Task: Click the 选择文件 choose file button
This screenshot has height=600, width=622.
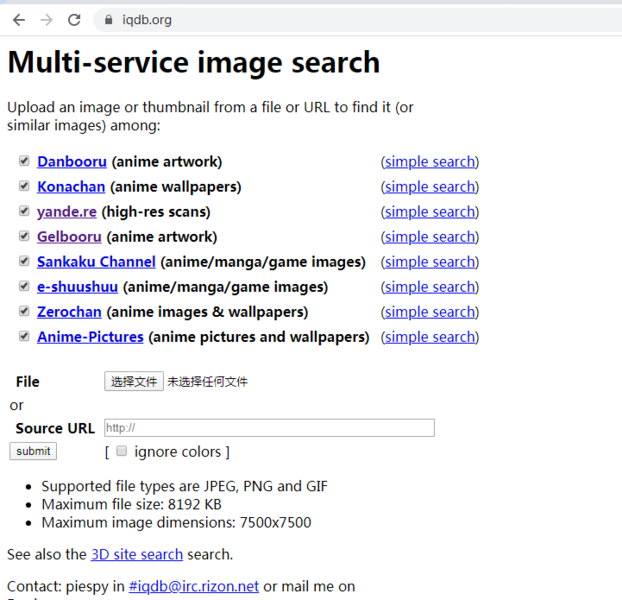Action: [134, 381]
